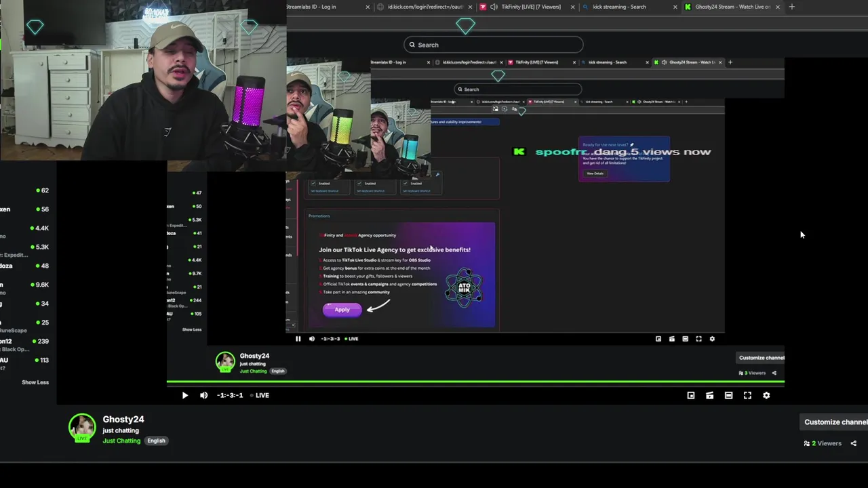Toggle theater mode on main player

pyautogui.click(x=728, y=395)
